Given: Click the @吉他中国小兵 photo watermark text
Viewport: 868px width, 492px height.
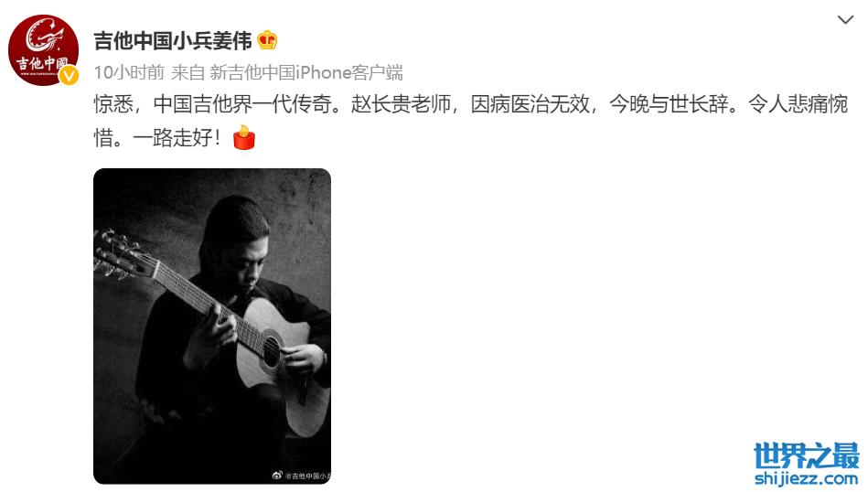Looking at the screenshot, I should (308, 476).
